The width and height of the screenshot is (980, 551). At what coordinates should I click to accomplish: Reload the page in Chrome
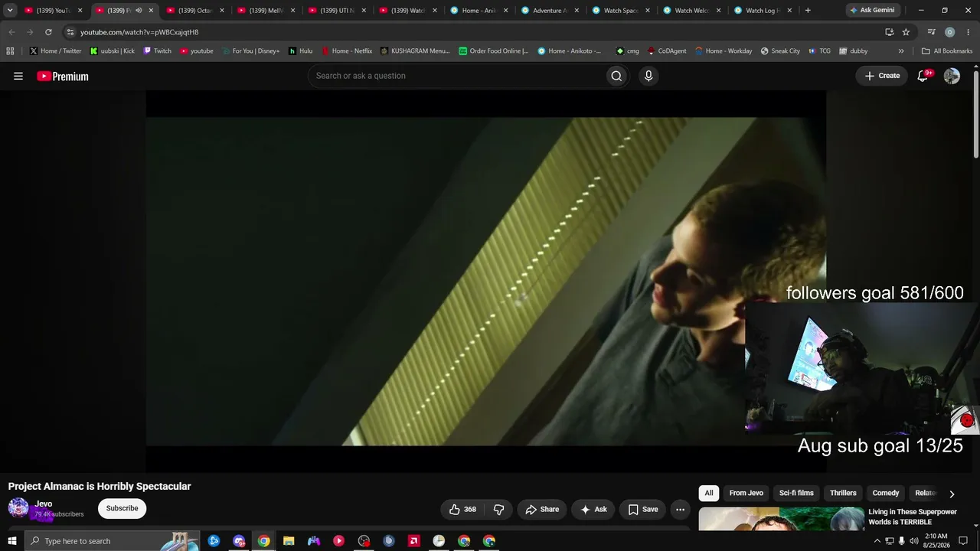tap(48, 32)
